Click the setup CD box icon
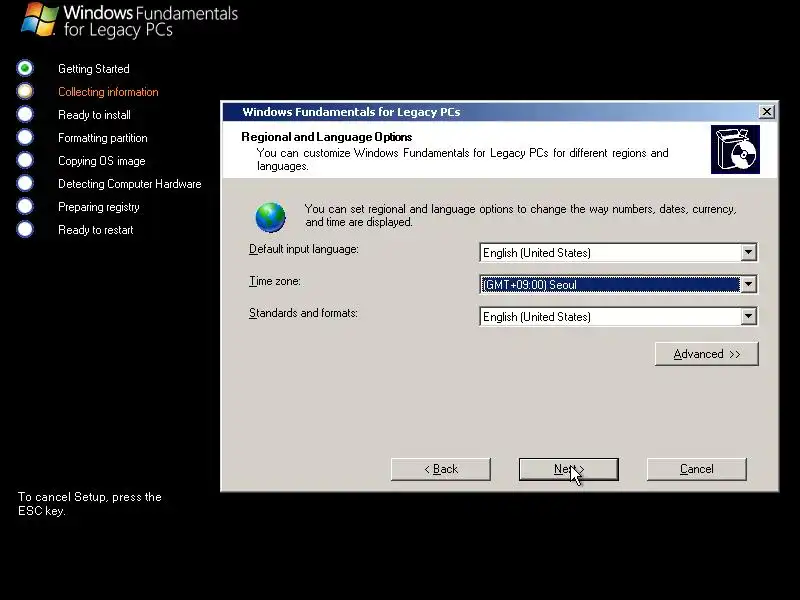Image resolution: width=800 pixels, height=600 pixels. click(735, 150)
